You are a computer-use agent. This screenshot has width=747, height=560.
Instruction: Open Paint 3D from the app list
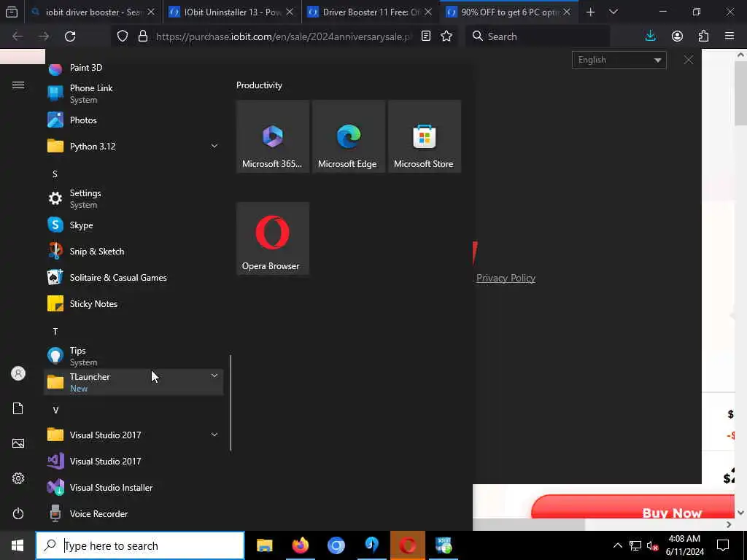[133, 68]
